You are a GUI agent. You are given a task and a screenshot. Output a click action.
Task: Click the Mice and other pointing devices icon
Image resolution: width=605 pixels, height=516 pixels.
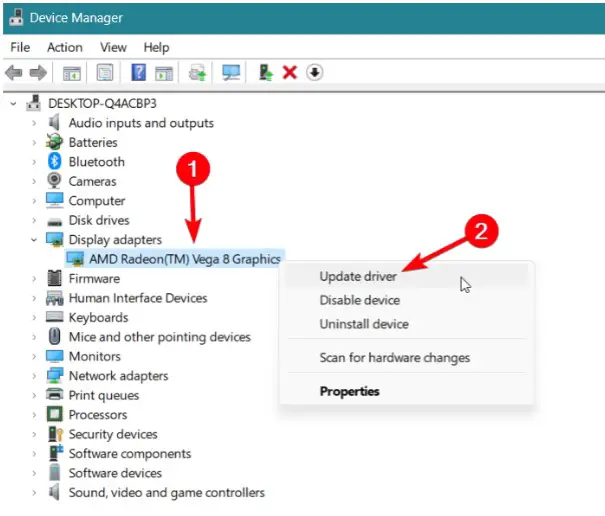pyautogui.click(x=54, y=336)
